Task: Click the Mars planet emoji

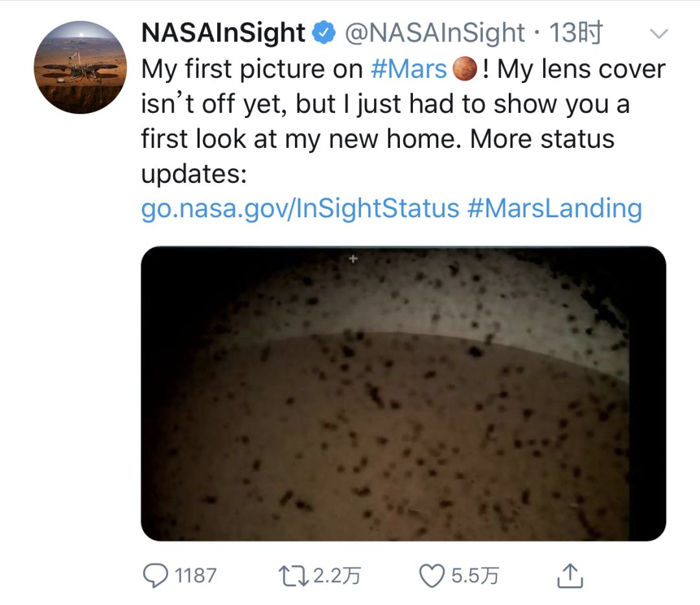Action: [465, 69]
